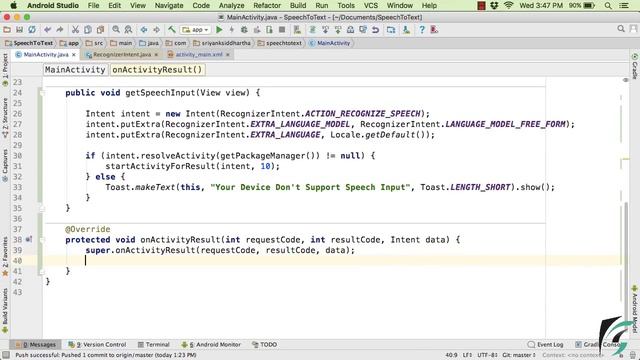
Task: Click the sriyanksiddhartha breadcrumb folder
Action: point(222,43)
